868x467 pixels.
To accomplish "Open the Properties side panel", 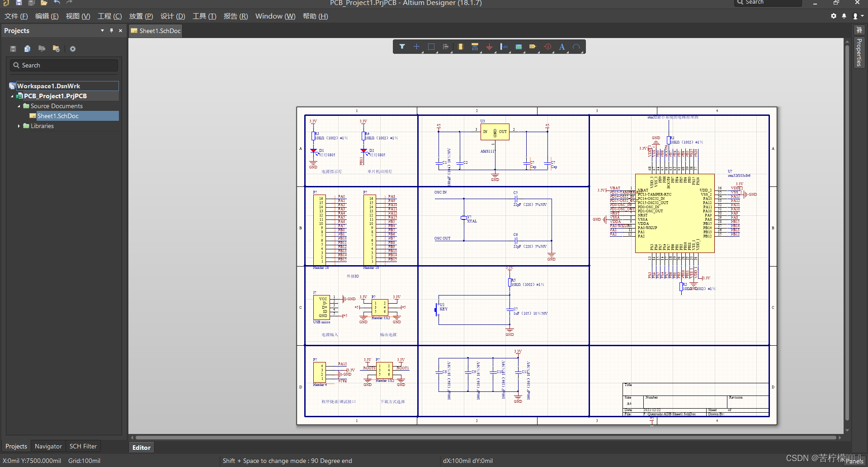I will pyautogui.click(x=859, y=52).
